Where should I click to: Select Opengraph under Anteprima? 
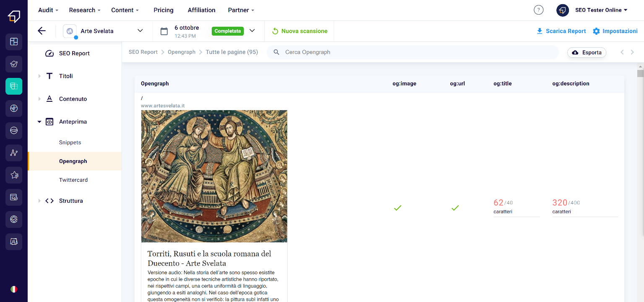pyautogui.click(x=75, y=161)
